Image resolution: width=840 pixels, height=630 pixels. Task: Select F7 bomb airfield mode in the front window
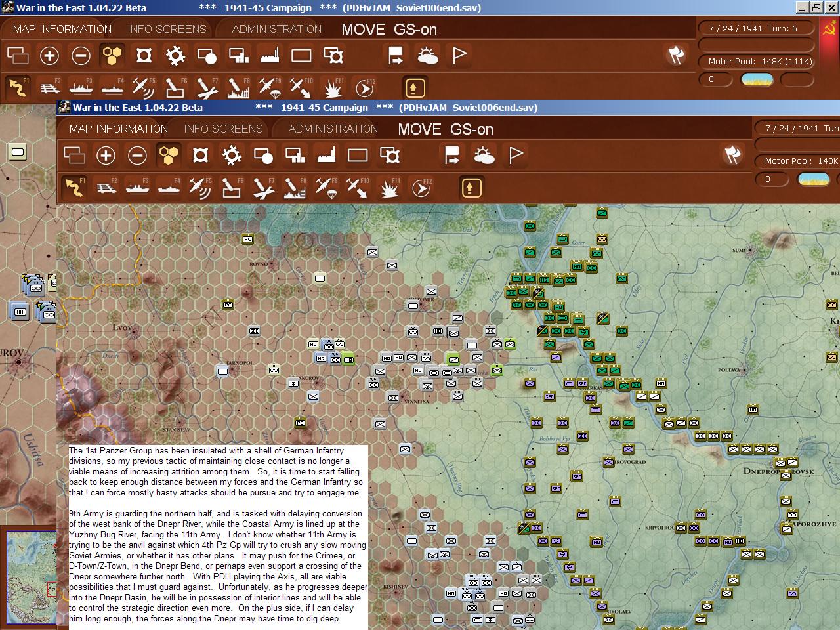pyautogui.click(x=263, y=187)
